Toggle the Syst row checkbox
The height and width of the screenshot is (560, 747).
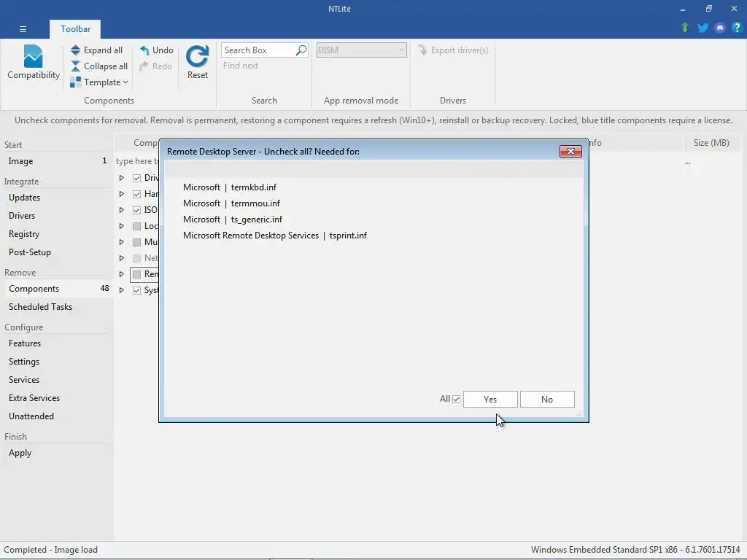136,290
